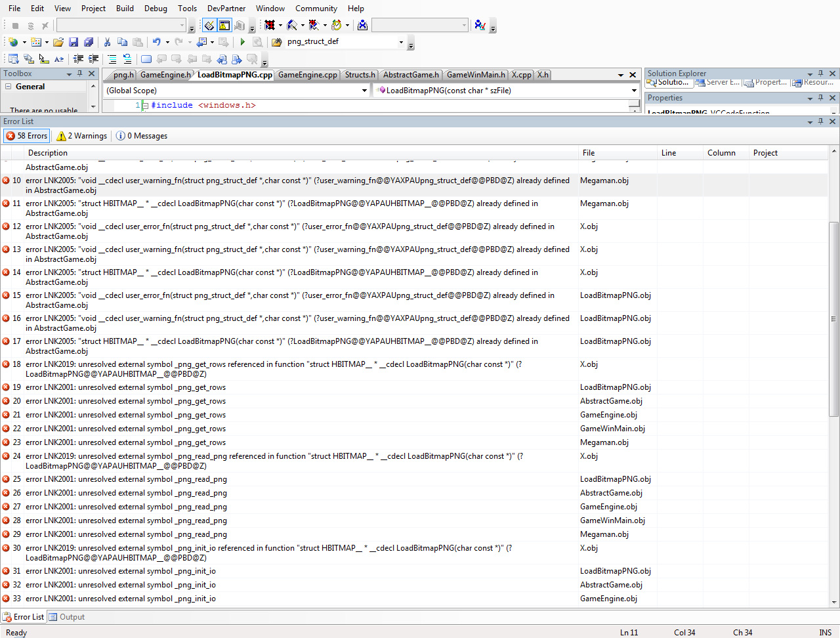Select the Cut toolbar icon
The image size is (840, 638).
pos(107,41)
